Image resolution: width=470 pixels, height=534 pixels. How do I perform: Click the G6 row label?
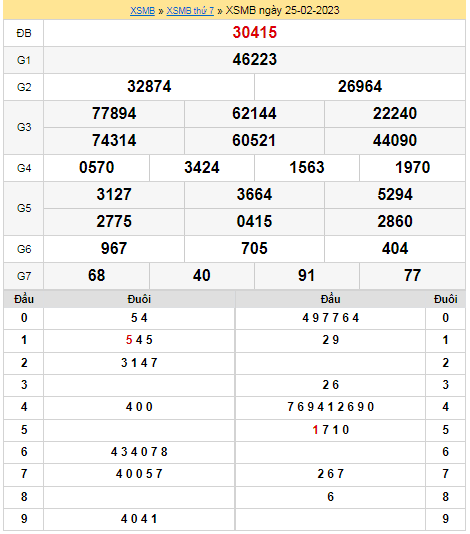24,249
